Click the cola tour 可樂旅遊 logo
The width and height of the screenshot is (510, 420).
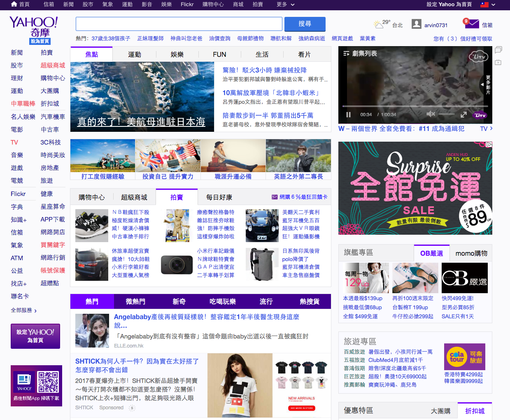pos(465,357)
